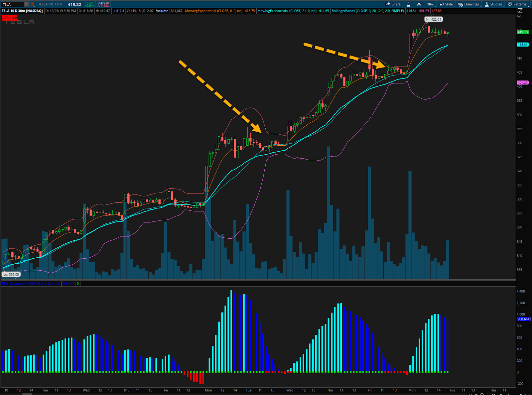Select MovAvgExponential (CLOSE, 8, 0, no) study label
The width and height of the screenshot is (532, 395).
pyautogui.click(x=214, y=11)
